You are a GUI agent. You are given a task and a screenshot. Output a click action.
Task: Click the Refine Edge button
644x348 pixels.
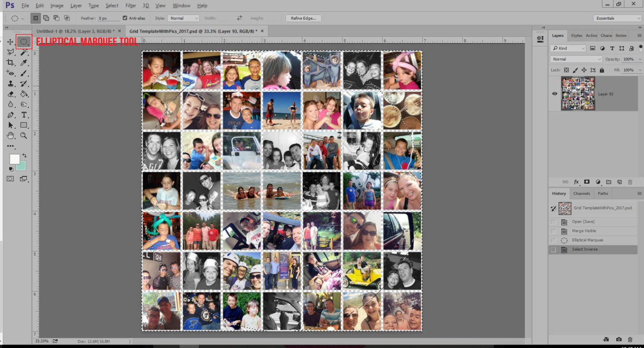click(x=303, y=18)
